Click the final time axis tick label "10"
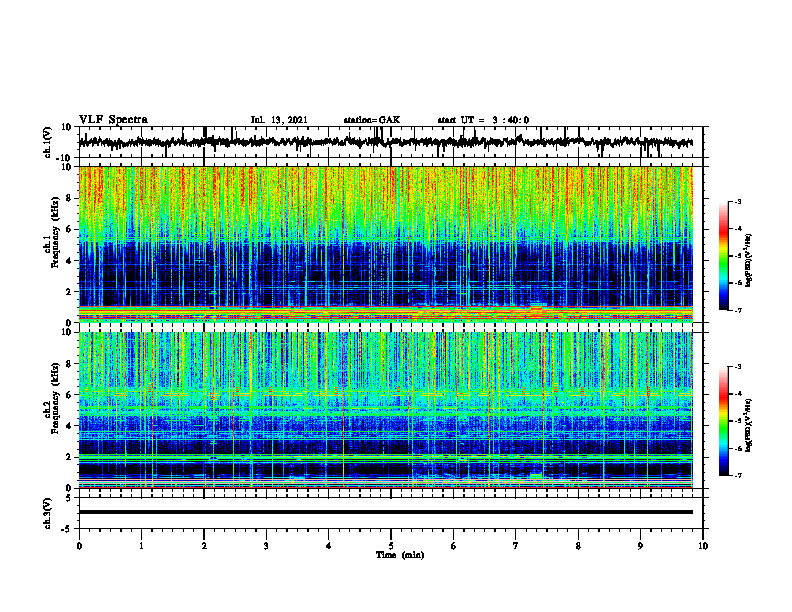This screenshot has width=792, height=612. [703, 546]
